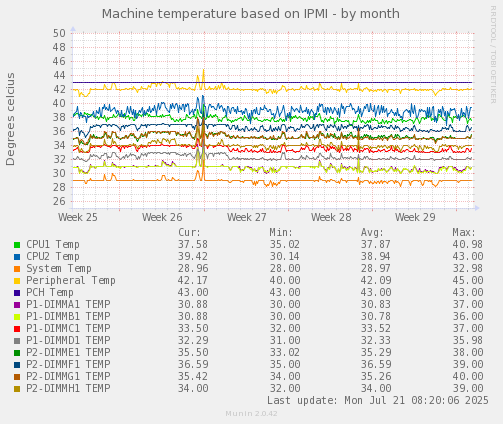Image resolution: width=503 pixels, height=424 pixels.
Task: Click the 'Week 29' x-axis label
Action: (x=415, y=217)
